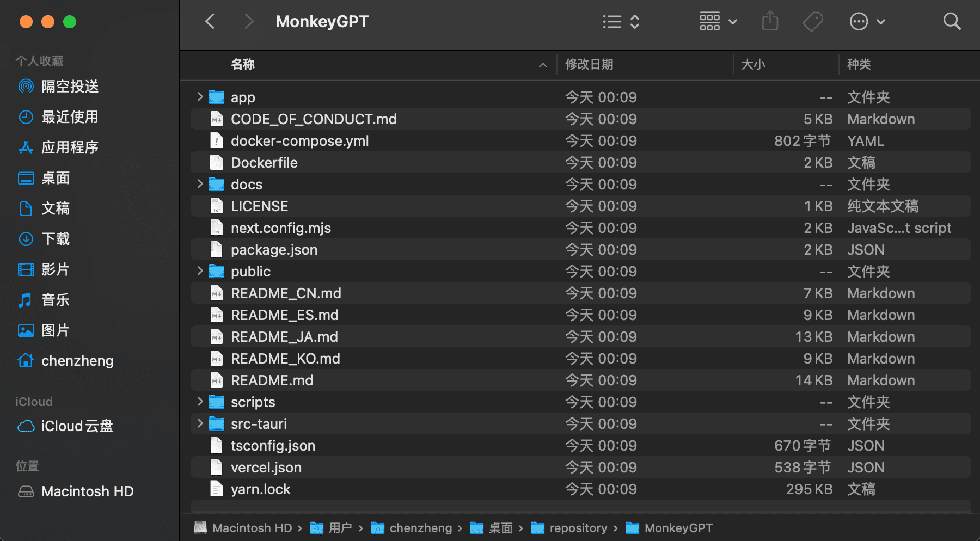Click the search magnifier icon
Image resolution: width=980 pixels, height=541 pixels.
(952, 22)
